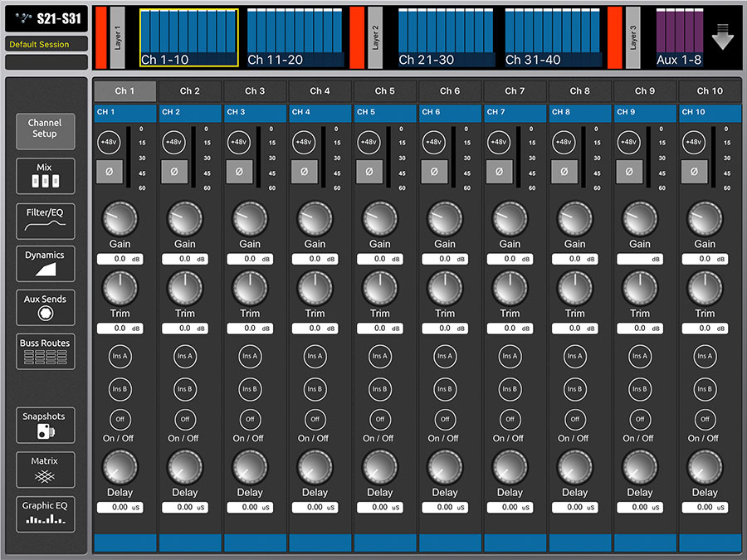Toggle phase invert Ø on CH 5
This screenshot has height=560, width=747.
tap(369, 172)
